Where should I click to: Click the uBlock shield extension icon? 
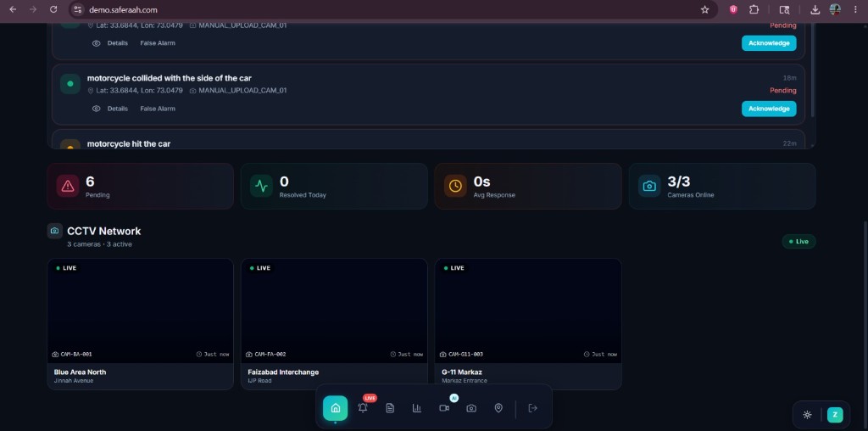[x=733, y=9]
